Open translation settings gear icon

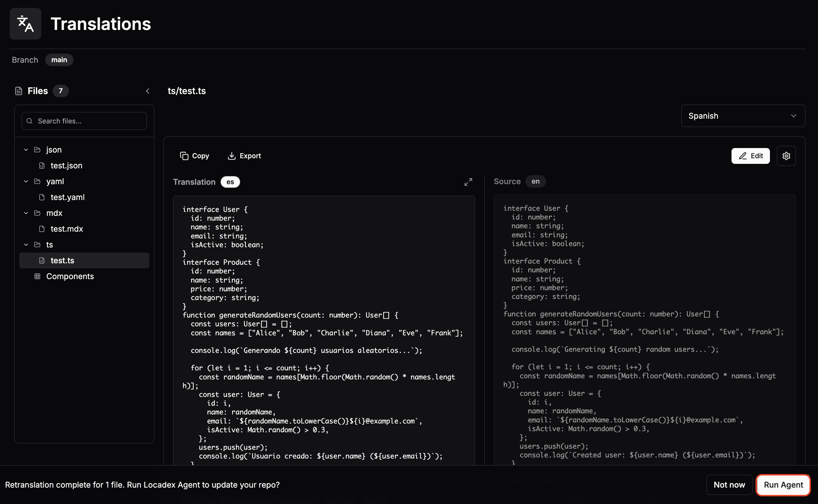786,156
